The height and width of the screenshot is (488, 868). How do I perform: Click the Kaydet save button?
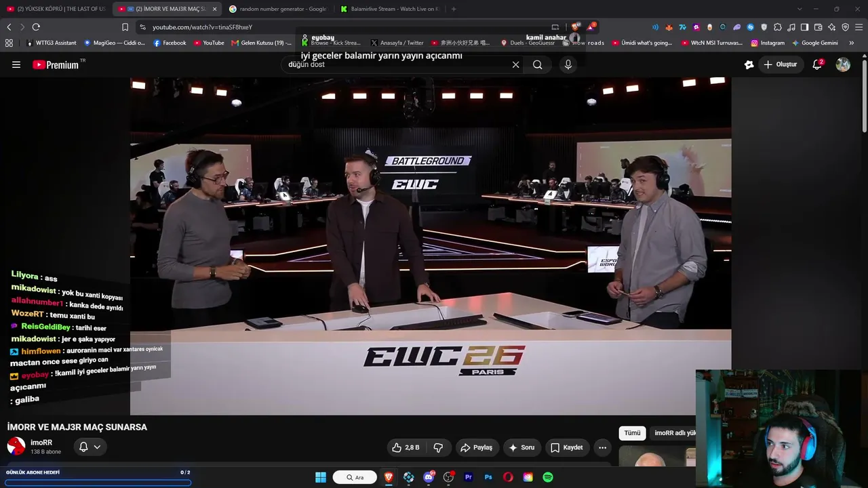click(x=567, y=447)
